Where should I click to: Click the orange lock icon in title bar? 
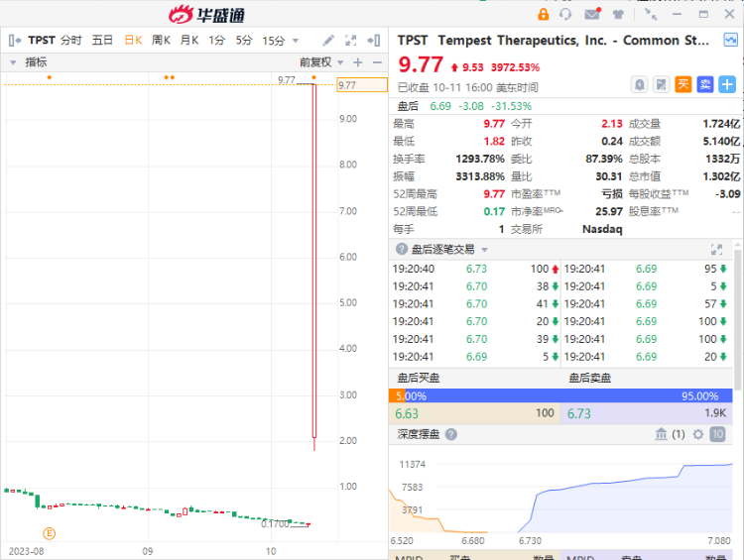[x=543, y=14]
